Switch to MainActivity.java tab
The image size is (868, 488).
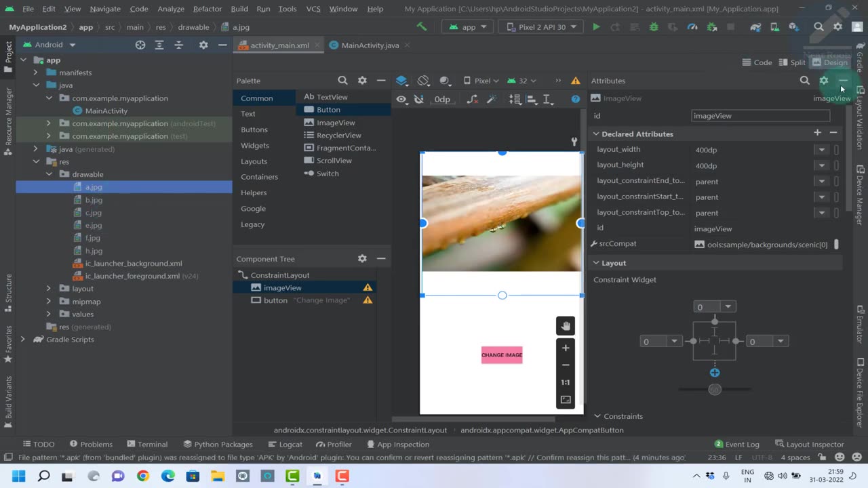pos(370,45)
